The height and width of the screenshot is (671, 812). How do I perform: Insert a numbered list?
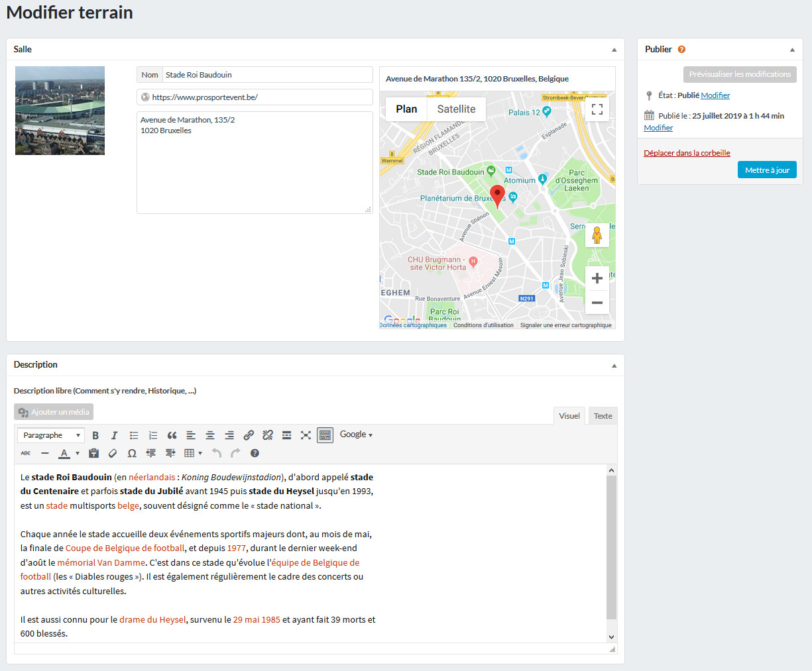pyautogui.click(x=153, y=435)
